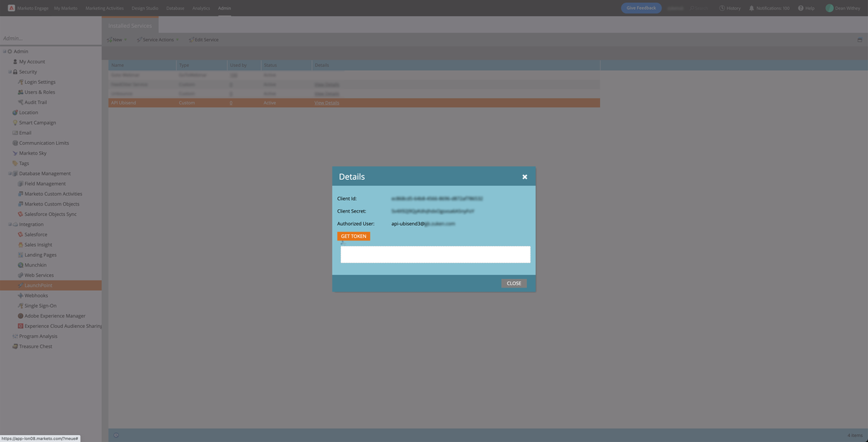Click the Location globe icon

pyautogui.click(x=15, y=113)
